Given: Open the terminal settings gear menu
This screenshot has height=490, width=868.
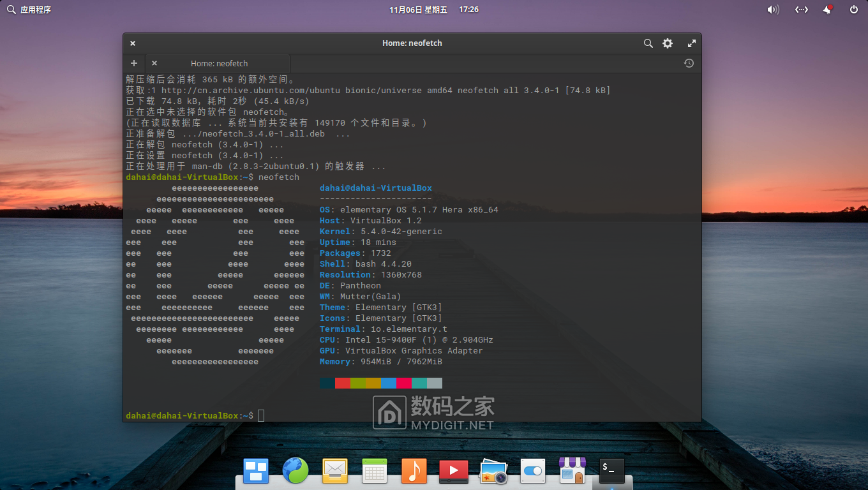Looking at the screenshot, I should coord(668,43).
